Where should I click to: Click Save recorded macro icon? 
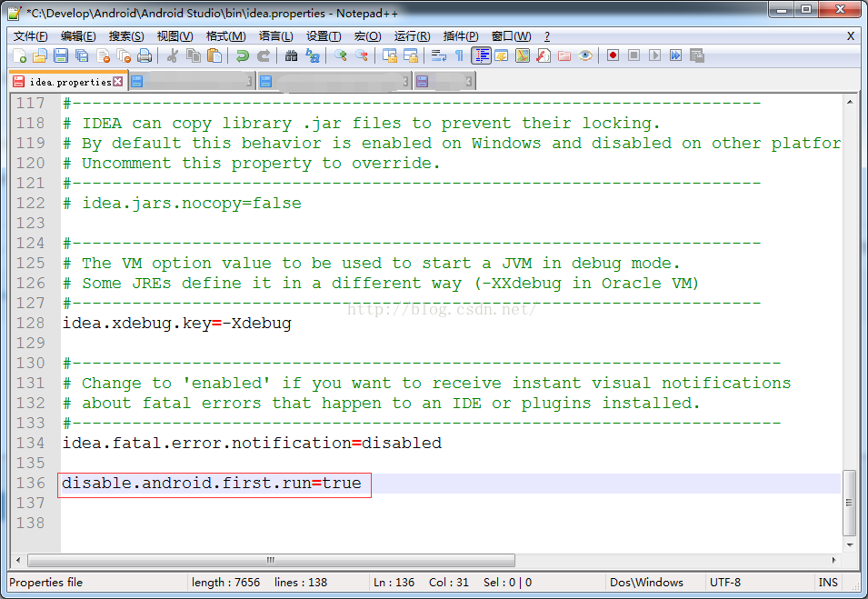point(697,56)
